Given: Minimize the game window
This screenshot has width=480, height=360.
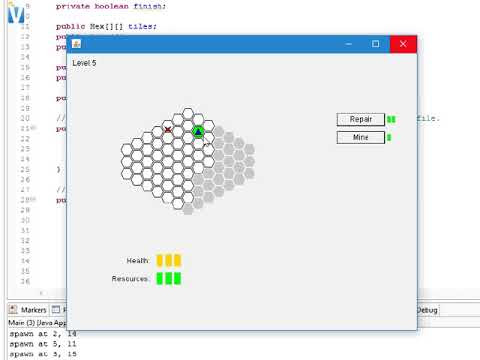Looking at the screenshot, I should pos(349,44).
